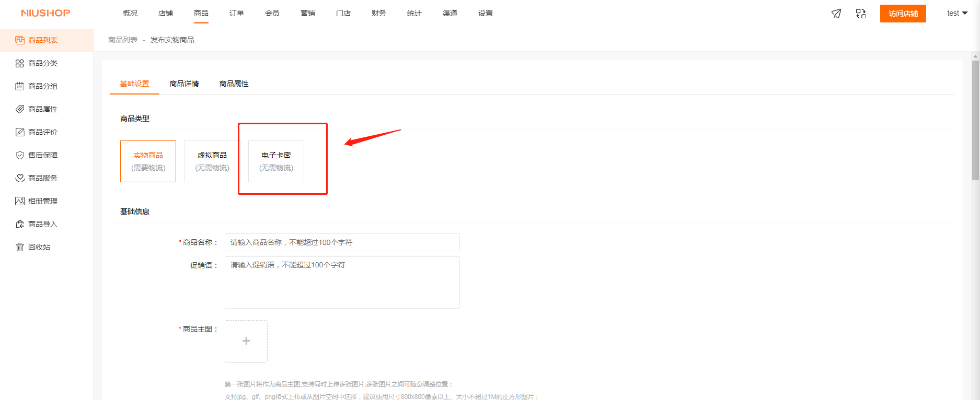Open the 统计 top menu
980x400 pixels.
414,13
